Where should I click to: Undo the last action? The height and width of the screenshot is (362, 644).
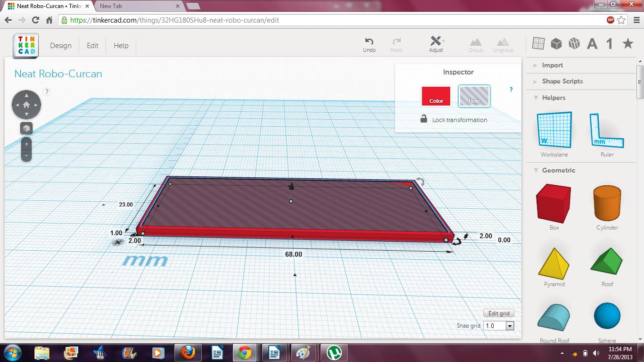click(369, 45)
